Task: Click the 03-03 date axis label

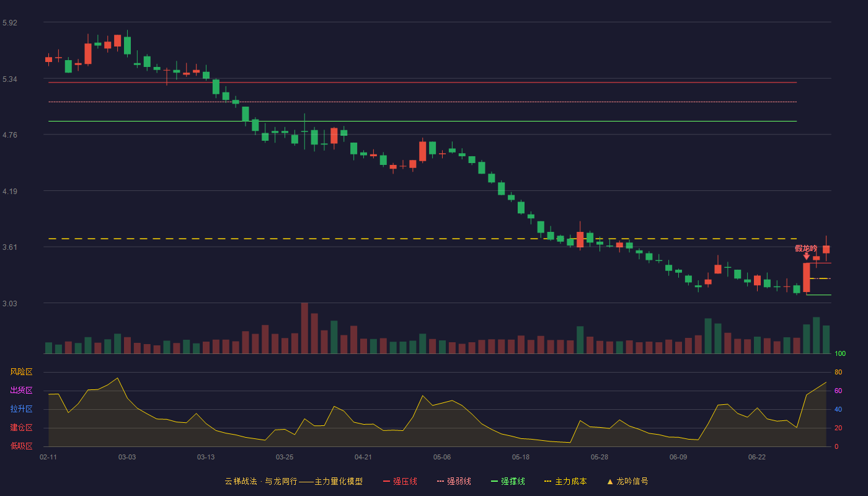Action: click(x=127, y=457)
